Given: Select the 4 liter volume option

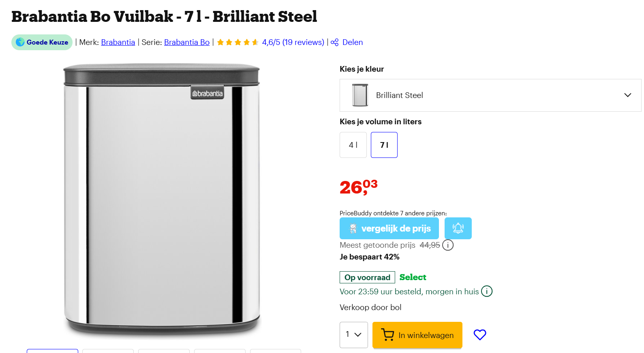Looking at the screenshot, I should (353, 145).
